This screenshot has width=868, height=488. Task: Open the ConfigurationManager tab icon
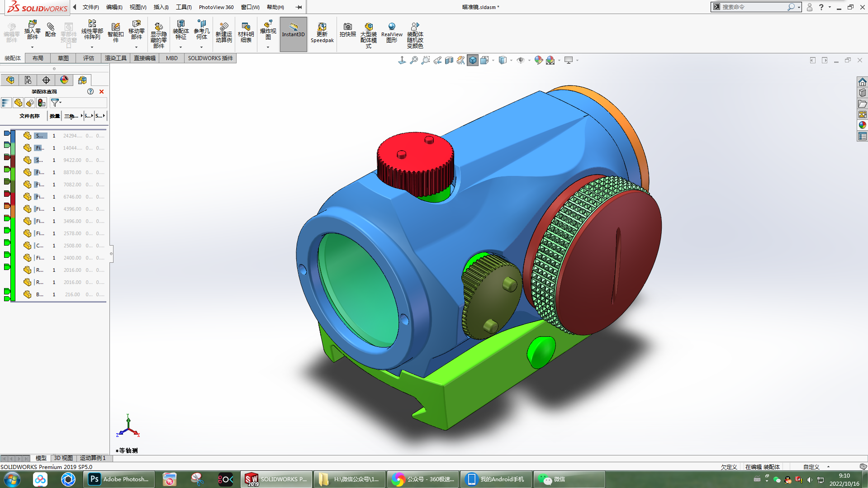coord(28,80)
